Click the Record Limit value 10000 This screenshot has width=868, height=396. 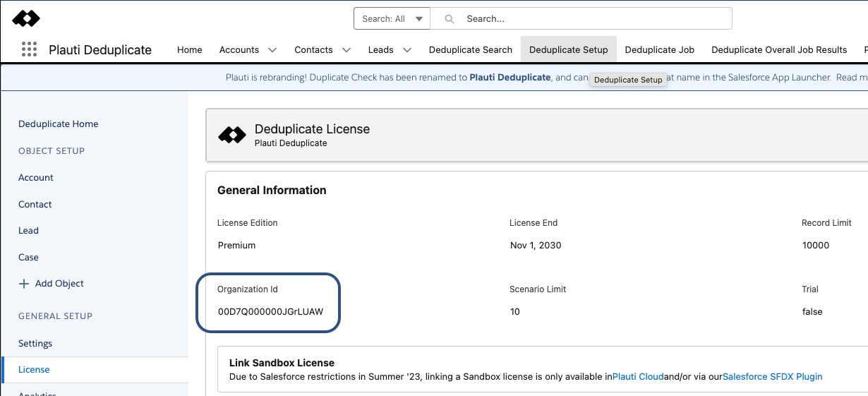tap(816, 246)
